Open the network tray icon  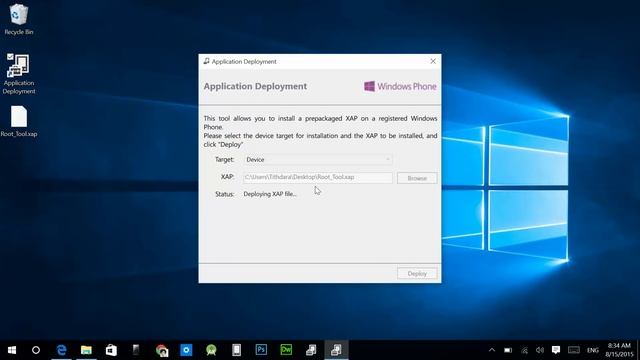click(x=524, y=350)
